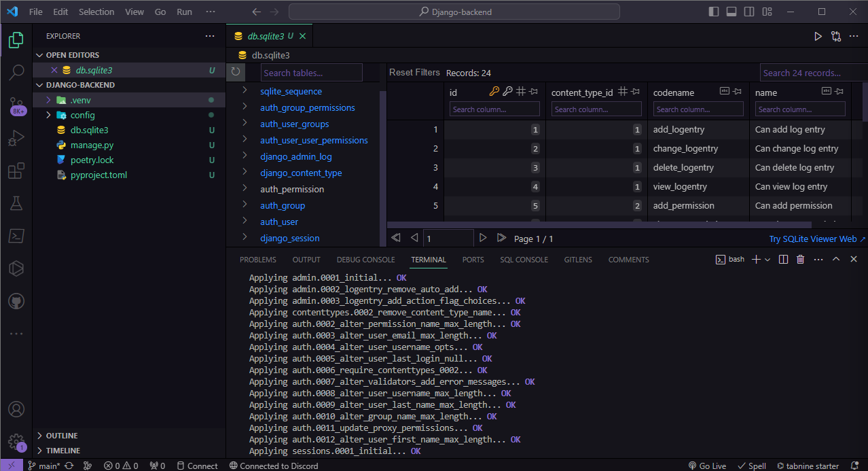The image size is (868, 471).
Task: Open the Extensions icon
Action: [x=15, y=171]
